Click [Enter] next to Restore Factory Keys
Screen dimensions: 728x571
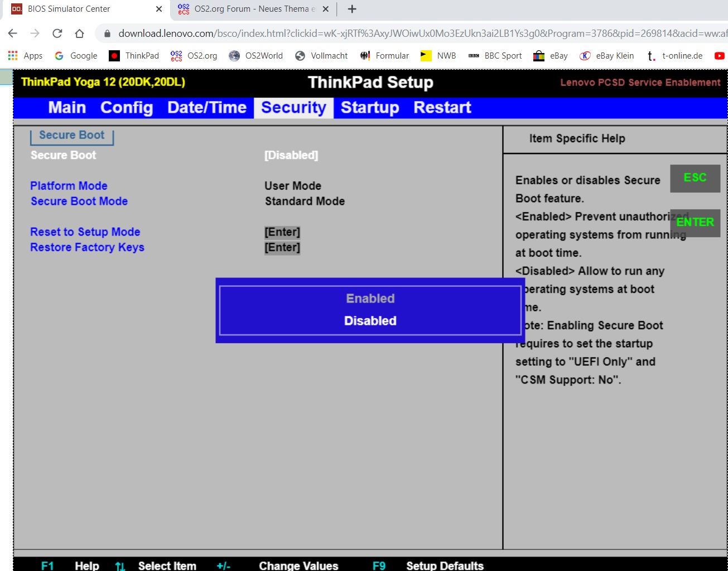click(282, 247)
